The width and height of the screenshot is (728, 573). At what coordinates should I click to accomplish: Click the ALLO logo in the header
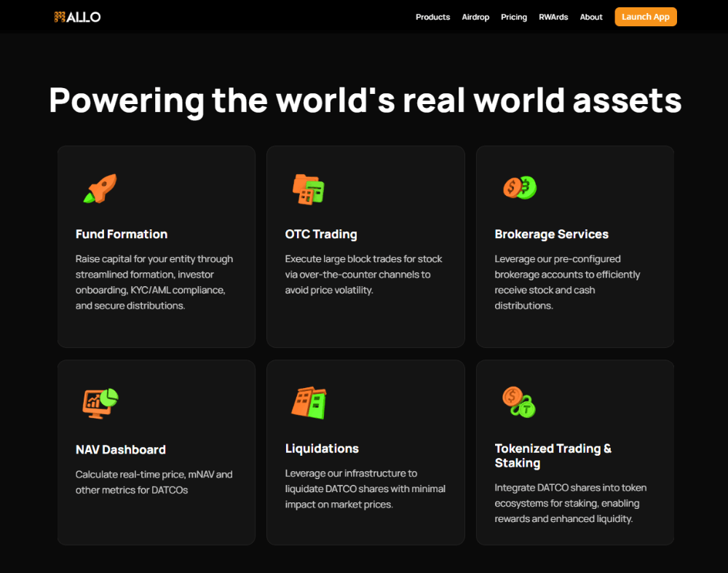[x=76, y=17]
